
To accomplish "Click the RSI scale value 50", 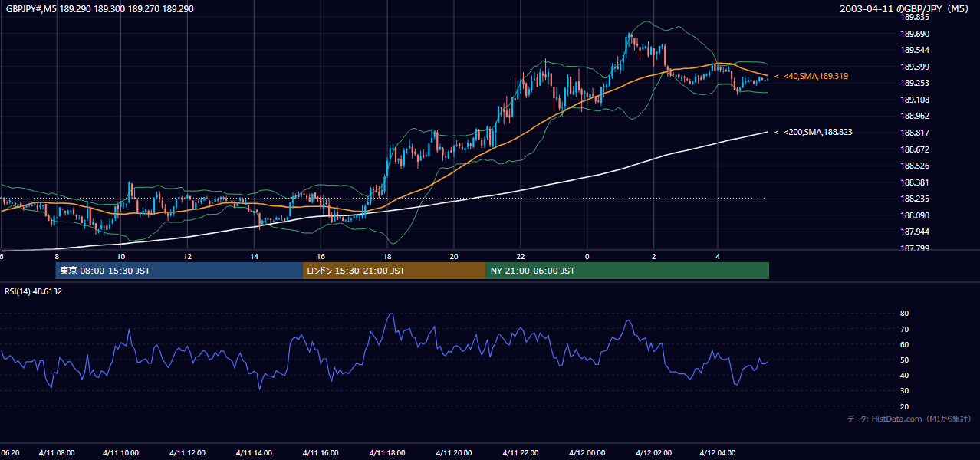I will [904, 360].
